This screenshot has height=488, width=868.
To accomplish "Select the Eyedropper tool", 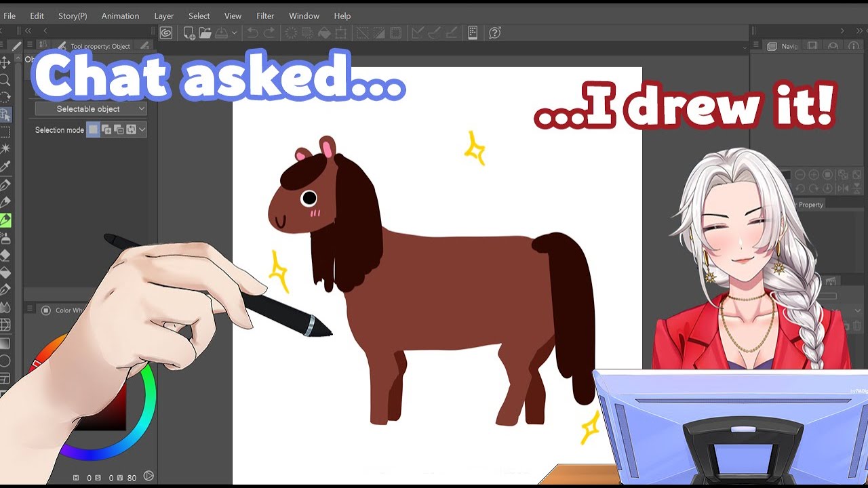I will click(5, 167).
